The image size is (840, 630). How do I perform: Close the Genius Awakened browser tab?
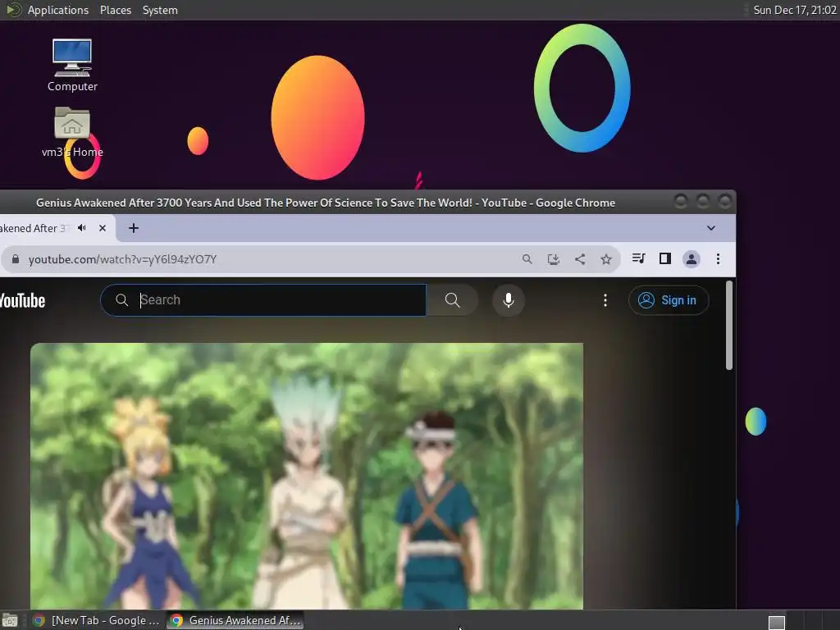pos(103,228)
